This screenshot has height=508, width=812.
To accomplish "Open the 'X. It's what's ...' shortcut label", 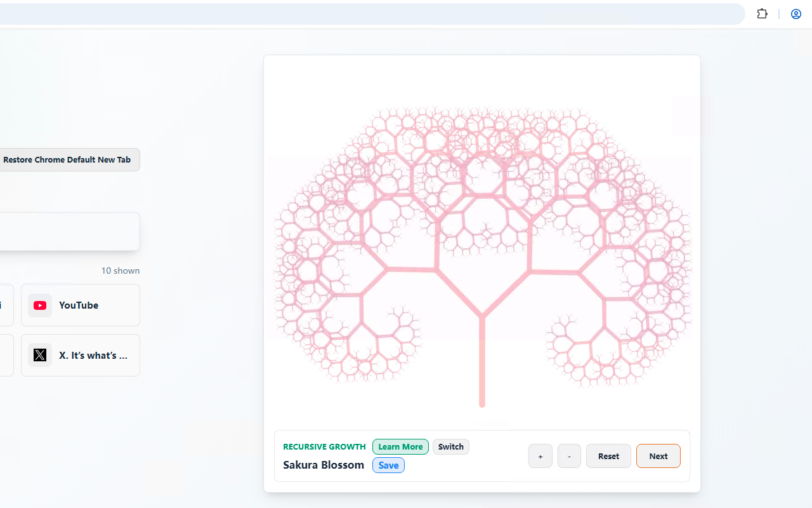I will (x=93, y=356).
